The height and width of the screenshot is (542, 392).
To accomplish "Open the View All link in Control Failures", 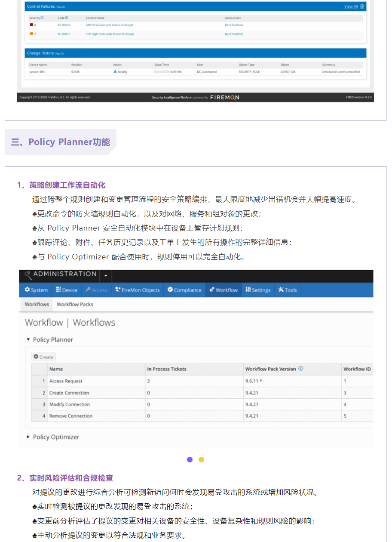I will click(351, 6).
